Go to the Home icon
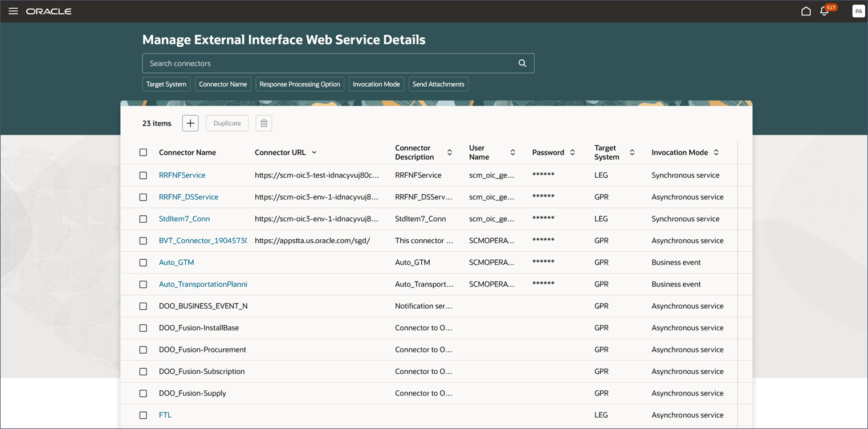Viewport: 868px width, 429px height. [x=806, y=11]
